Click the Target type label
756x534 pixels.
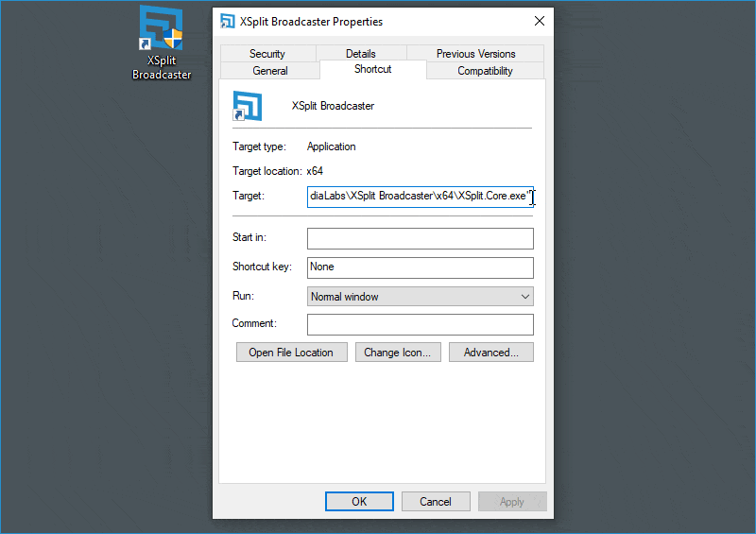(x=259, y=146)
